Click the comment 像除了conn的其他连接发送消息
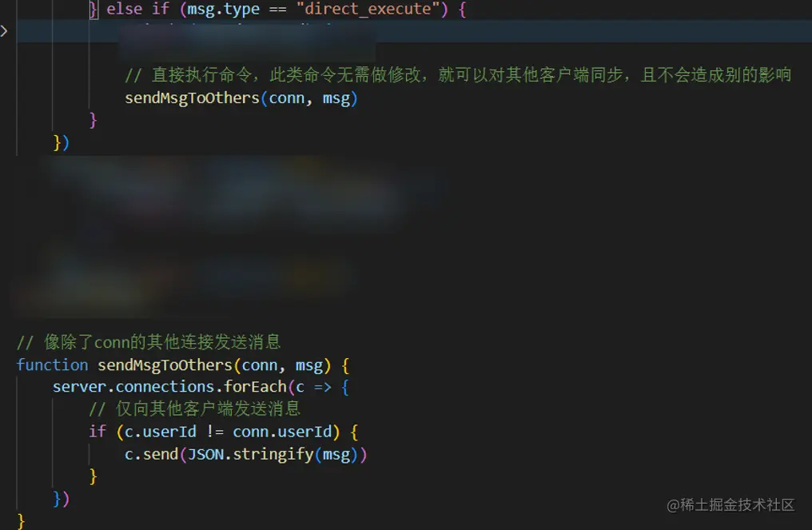 [x=149, y=342]
